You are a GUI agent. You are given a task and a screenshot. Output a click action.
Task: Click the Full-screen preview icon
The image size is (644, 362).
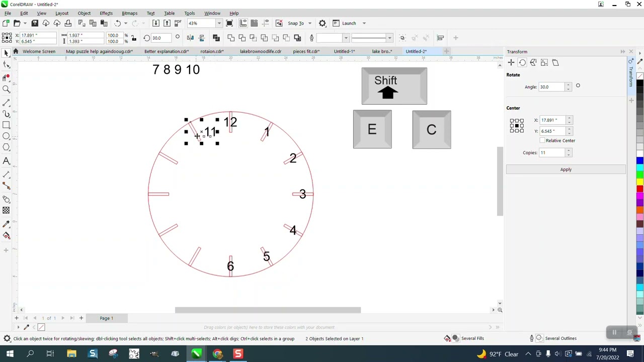coord(229,23)
